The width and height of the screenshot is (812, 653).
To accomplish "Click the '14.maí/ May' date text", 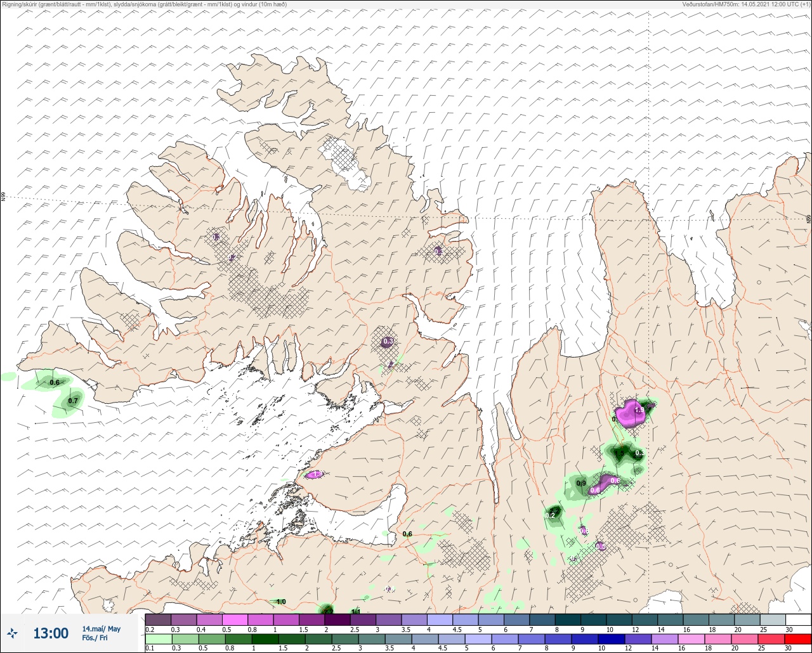I will [101, 629].
